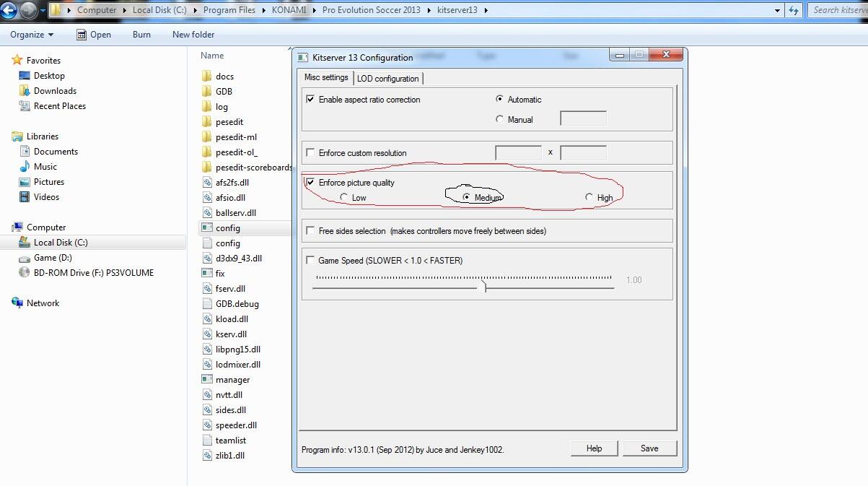
Task: Select the log folder icon
Action: [206, 106]
